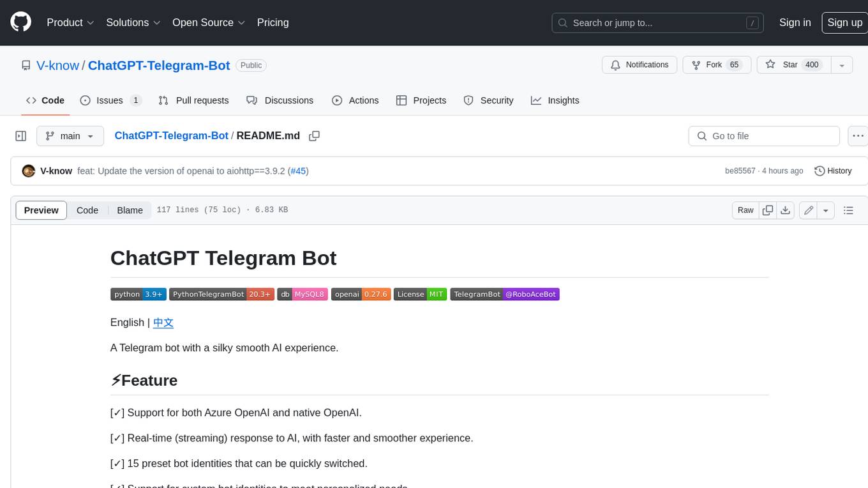Click the db MySQL8 badge
The height and width of the screenshot is (488, 868).
pos(303,294)
